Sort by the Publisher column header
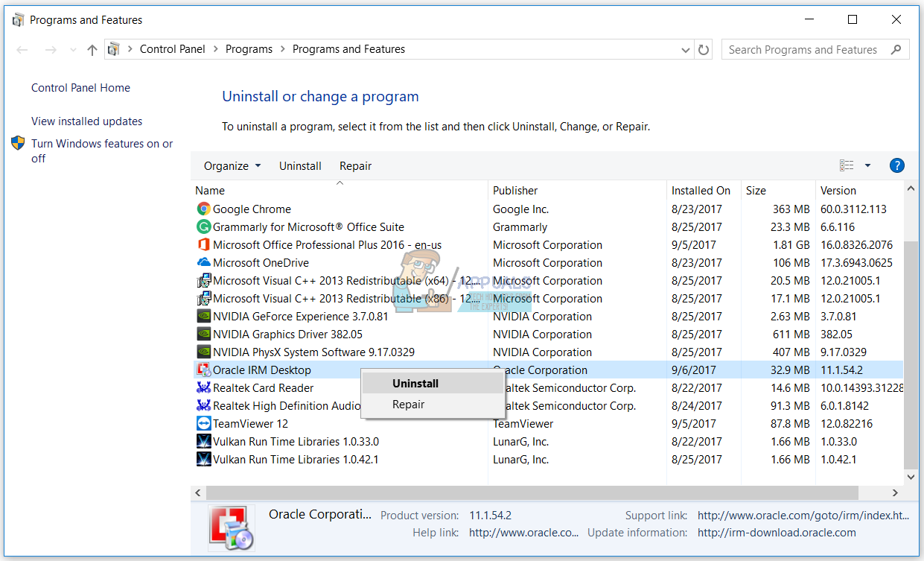This screenshot has height=561, width=924. 578,191
